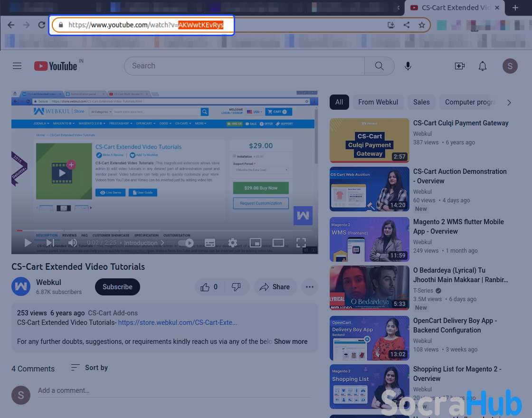Dislike the video with thumbs down
Screen dimensions: 532x418
pos(236,287)
